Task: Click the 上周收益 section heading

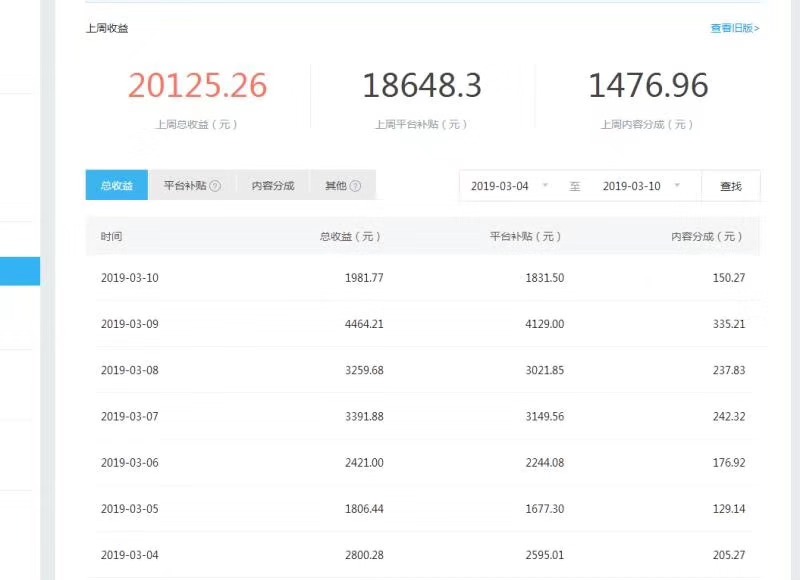Action: pyautogui.click(x=107, y=29)
